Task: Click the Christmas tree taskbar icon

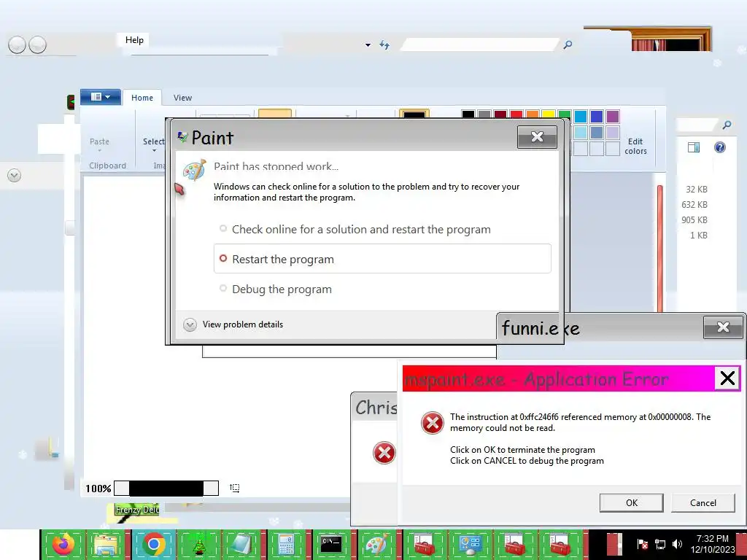Action: [198, 545]
